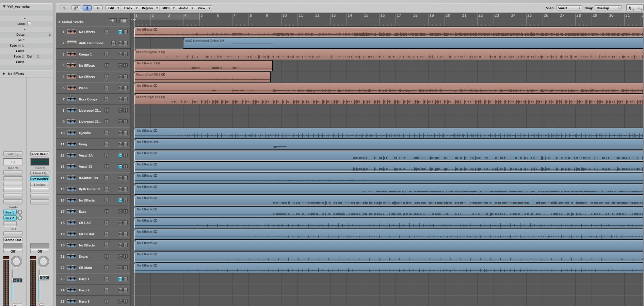Click the Add Track plus button

coord(112,21)
